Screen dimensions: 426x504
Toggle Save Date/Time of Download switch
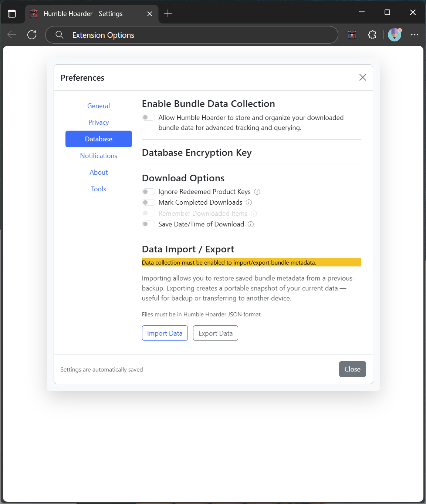click(x=149, y=224)
